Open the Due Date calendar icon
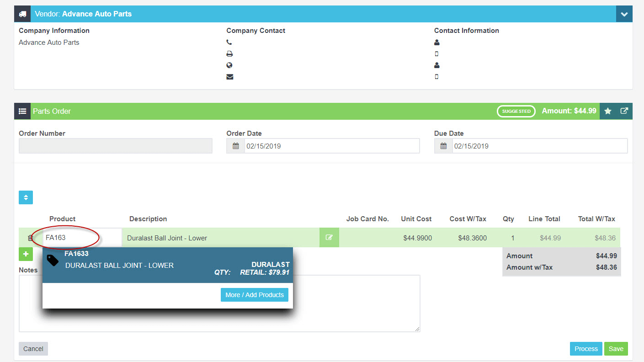Image resolution: width=644 pixels, height=362 pixels. click(x=443, y=146)
